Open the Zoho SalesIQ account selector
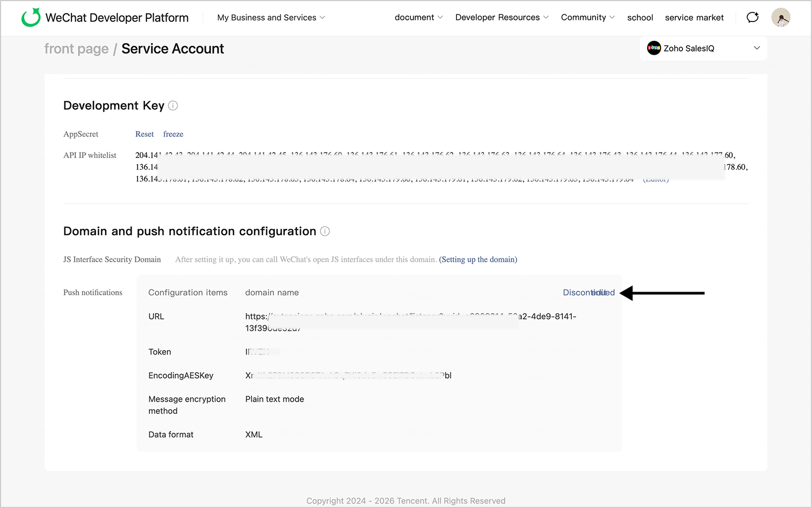Image resolution: width=812 pixels, height=508 pixels. (x=703, y=48)
